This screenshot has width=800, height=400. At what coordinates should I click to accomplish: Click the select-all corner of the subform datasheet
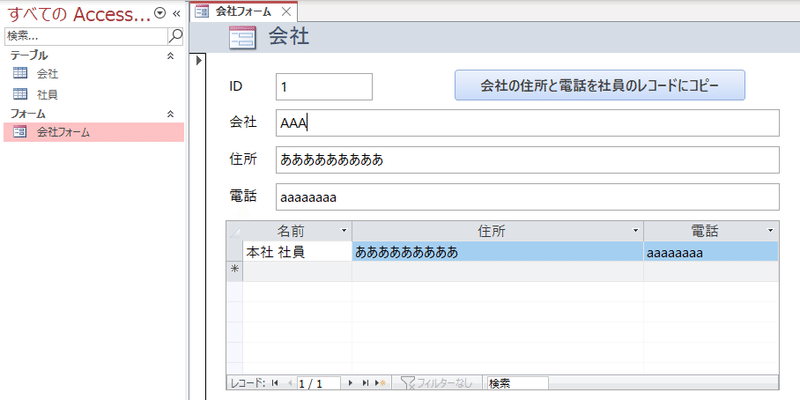click(x=235, y=232)
